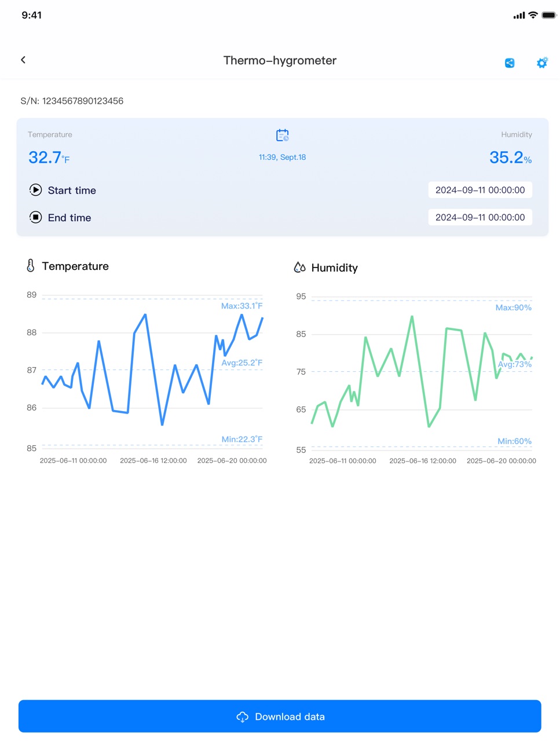
Task: Tap the End time label
Action: [x=69, y=218]
